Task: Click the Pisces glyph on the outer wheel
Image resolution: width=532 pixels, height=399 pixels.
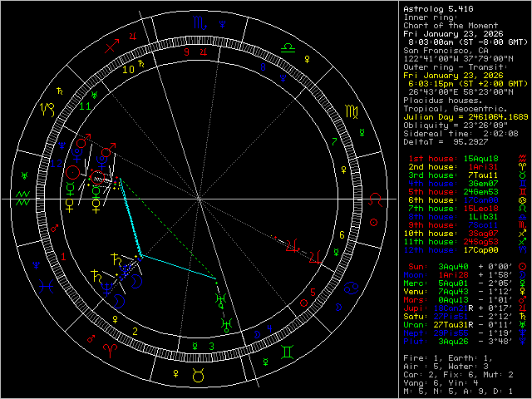Action: (47, 288)
